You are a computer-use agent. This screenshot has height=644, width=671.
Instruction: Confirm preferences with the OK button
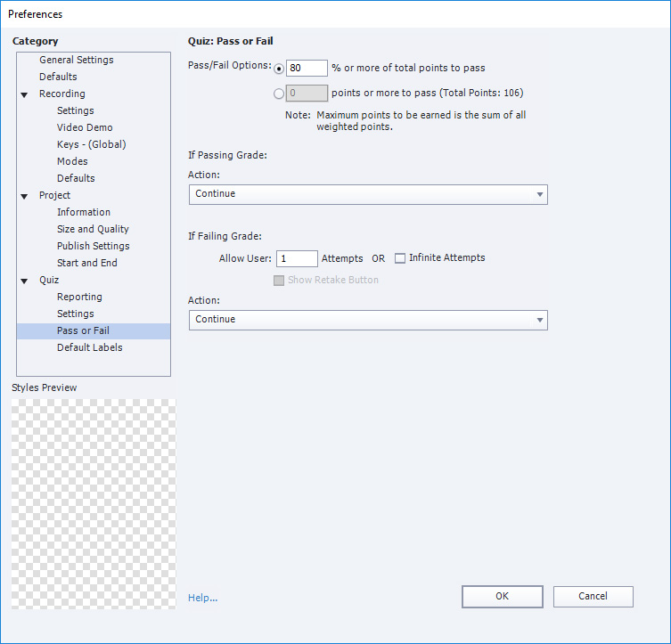pos(502,596)
